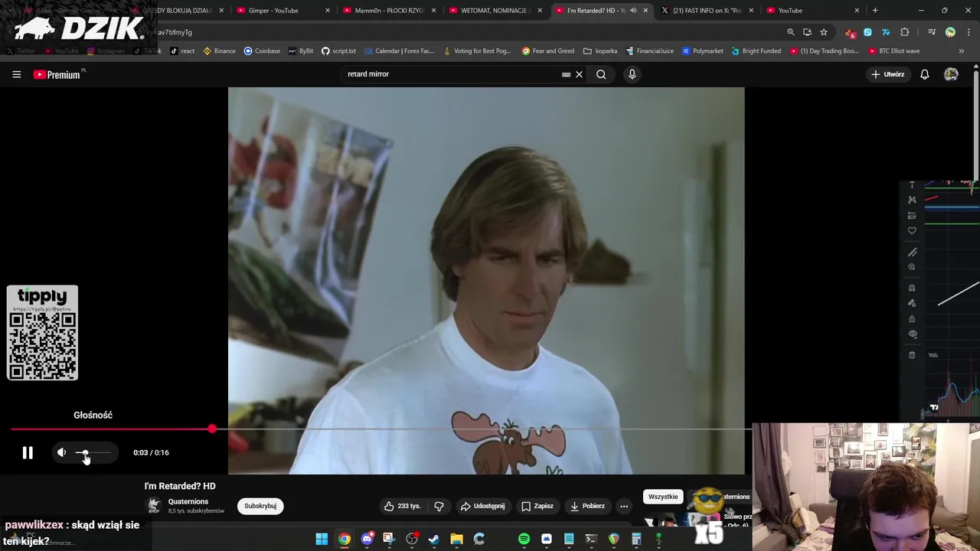Open script.txt GitHub bookmark
This screenshot has height=551, width=980.
click(x=338, y=51)
